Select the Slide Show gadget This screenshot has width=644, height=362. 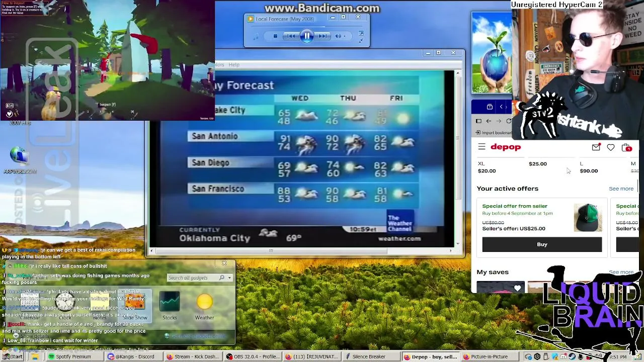click(x=135, y=306)
